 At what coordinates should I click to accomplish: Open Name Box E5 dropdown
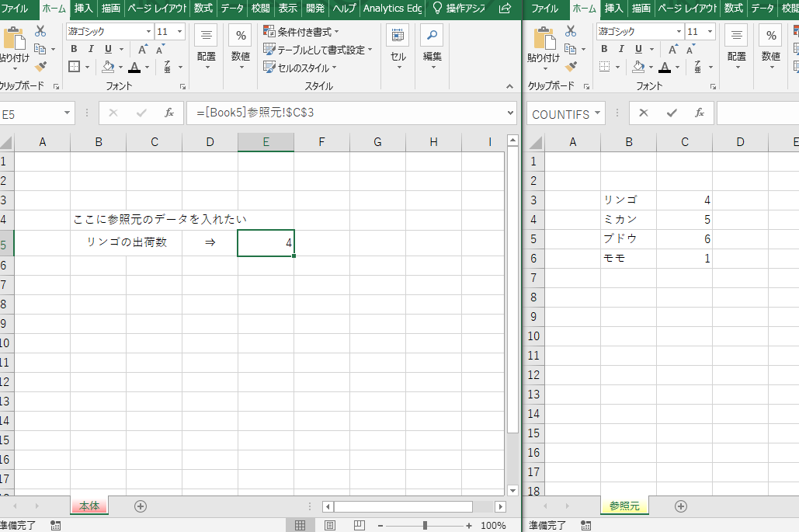[67, 113]
